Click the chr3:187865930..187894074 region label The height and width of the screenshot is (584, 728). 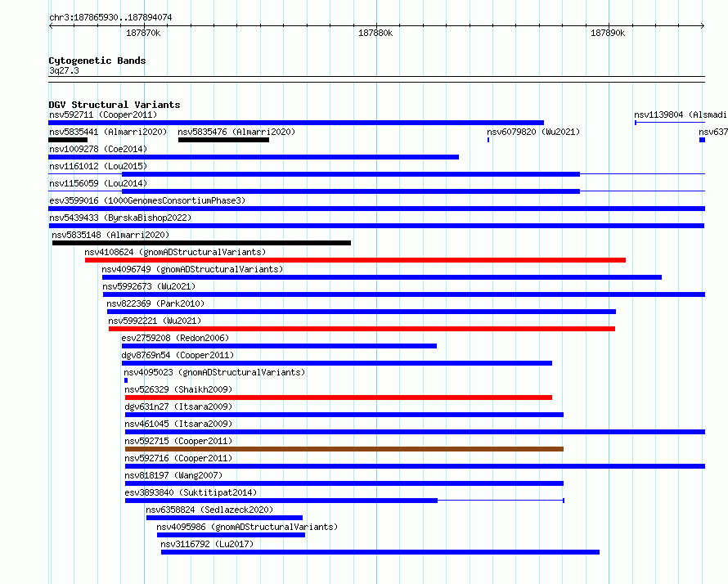[x=110, y=17]
